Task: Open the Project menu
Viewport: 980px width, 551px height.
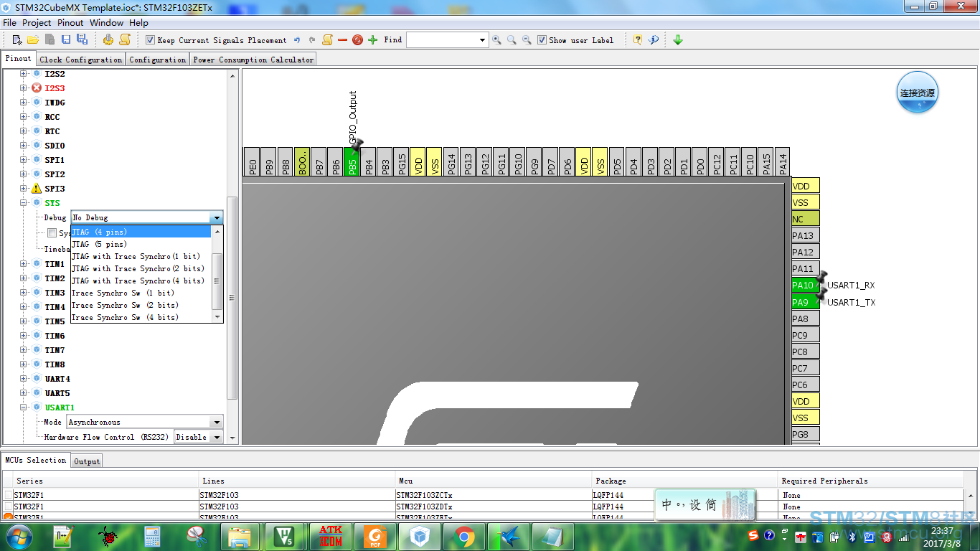Action: [37, 23]
